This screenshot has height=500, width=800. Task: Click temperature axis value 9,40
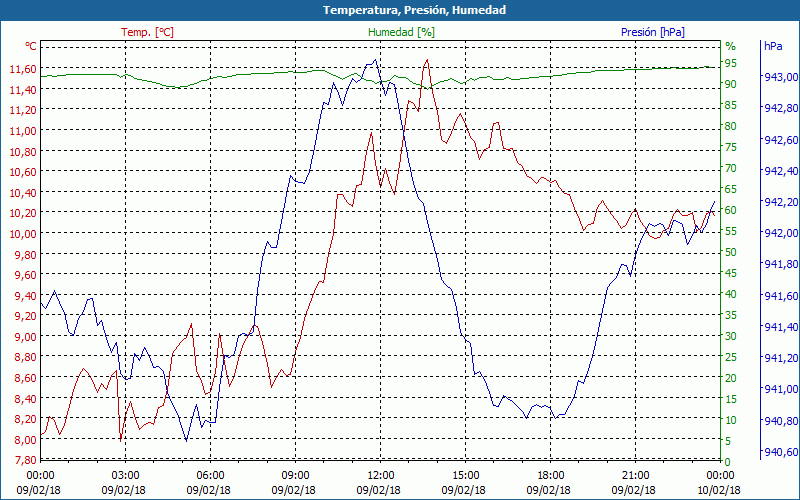click(26, 296)
